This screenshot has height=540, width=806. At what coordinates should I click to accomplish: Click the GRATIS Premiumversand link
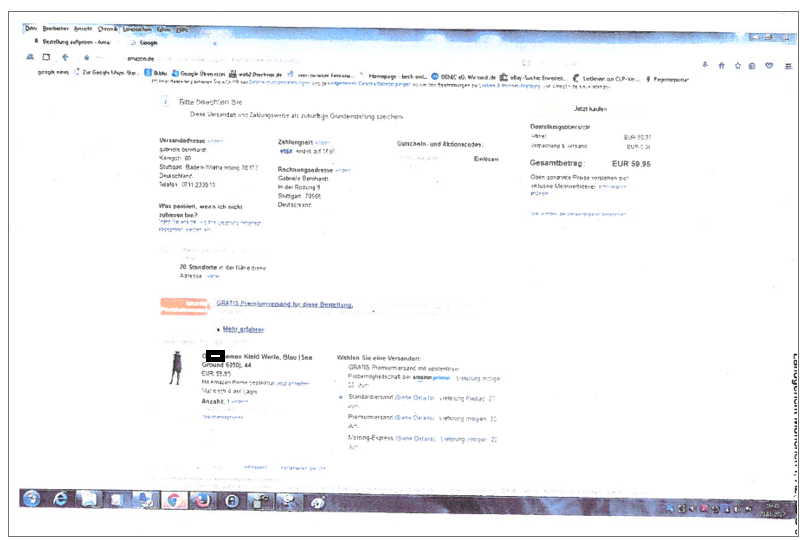[284, 304]
